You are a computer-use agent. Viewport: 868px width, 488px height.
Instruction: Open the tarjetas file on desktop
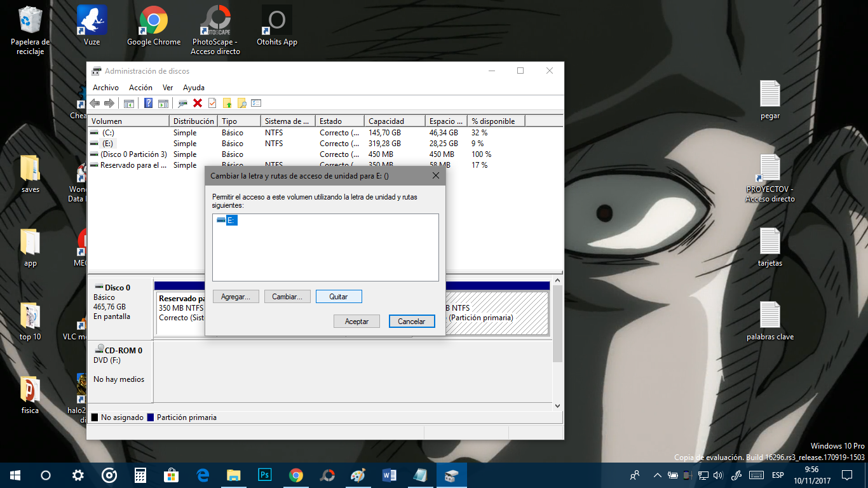(x=770, y=247)
